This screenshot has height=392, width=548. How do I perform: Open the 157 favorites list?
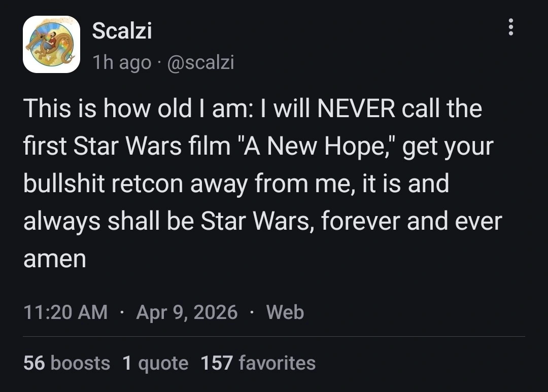tap(258, 363)
